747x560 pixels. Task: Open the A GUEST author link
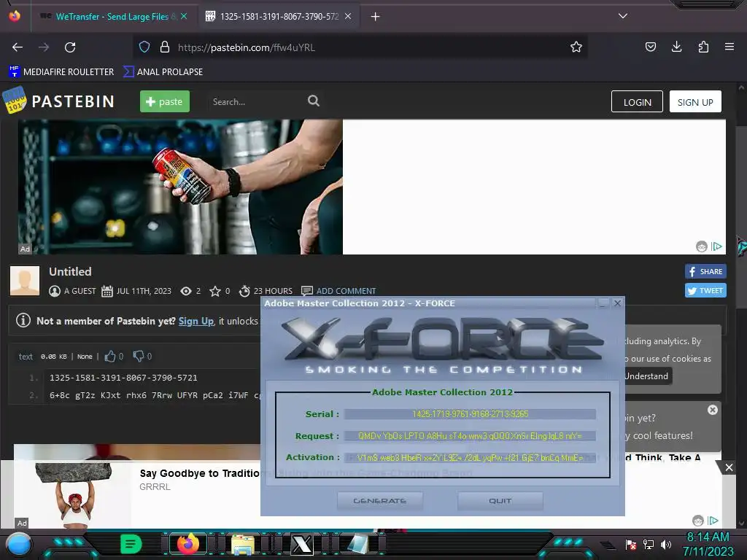[x=80, y=291]
